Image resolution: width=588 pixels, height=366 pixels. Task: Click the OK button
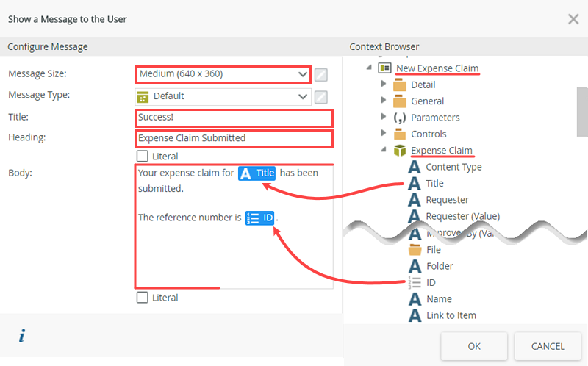click(474, 346)
